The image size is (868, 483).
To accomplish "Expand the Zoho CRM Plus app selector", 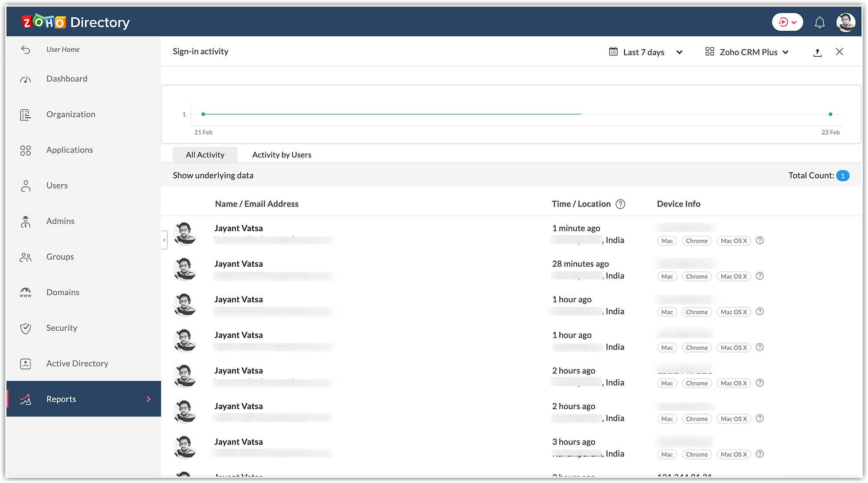I will coord(747,52).
